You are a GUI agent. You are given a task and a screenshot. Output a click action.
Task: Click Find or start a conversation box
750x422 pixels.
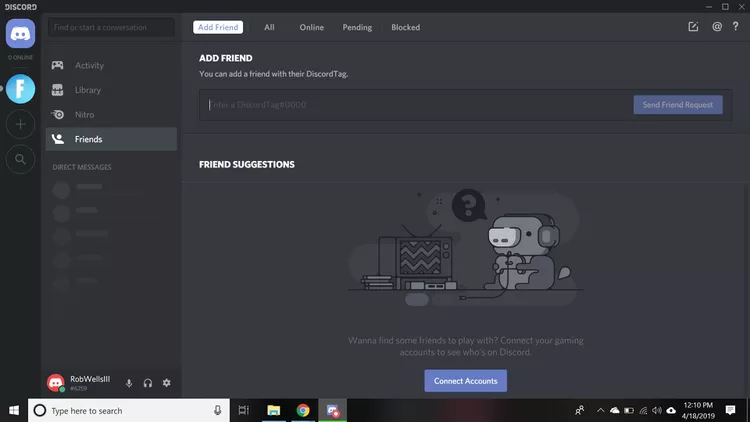[x=111, y=27]
